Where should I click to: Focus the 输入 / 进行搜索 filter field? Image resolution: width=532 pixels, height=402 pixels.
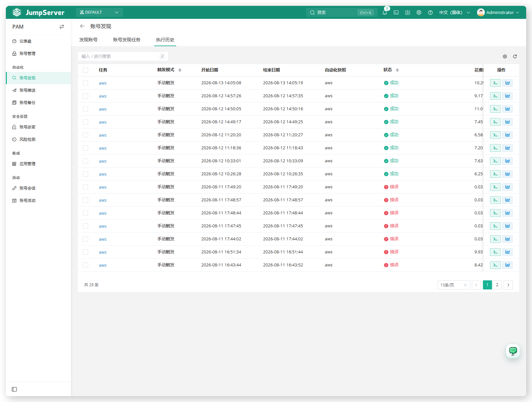pyautogui.click(x=123, y=56)
